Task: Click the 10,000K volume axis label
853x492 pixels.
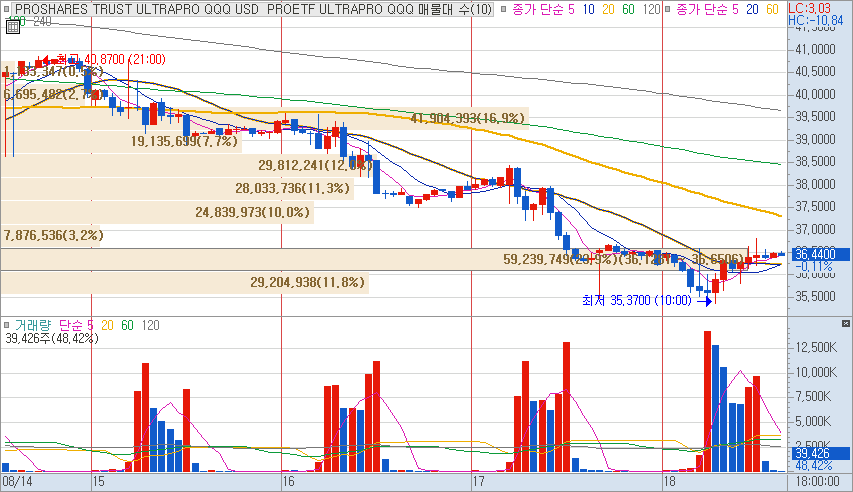Action: click(x=815, y=372)
